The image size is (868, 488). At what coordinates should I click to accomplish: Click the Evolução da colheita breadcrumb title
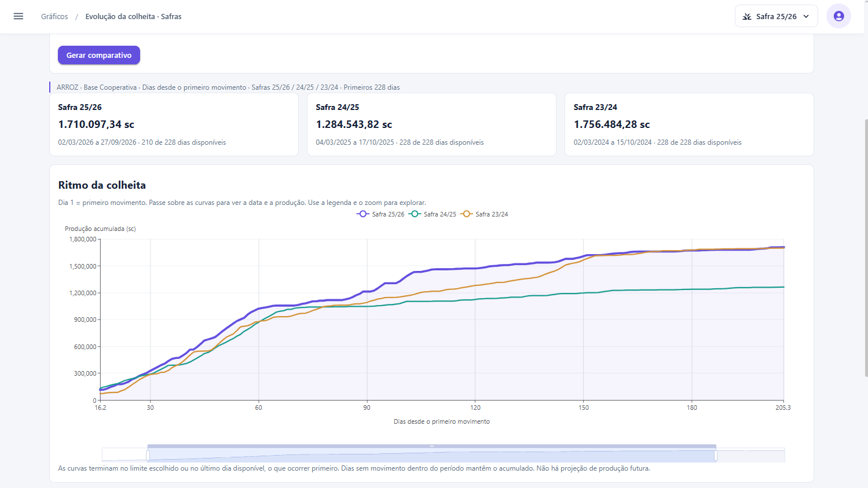pyautogui.click(x=133, y=17)
